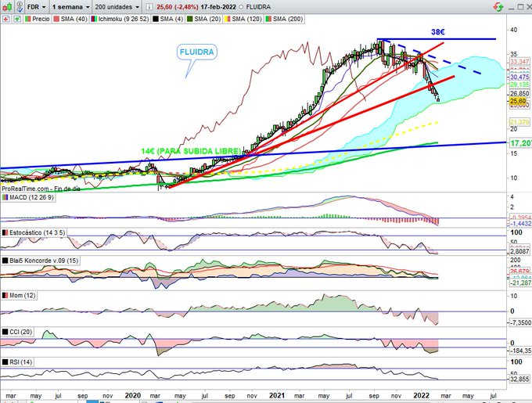Maximize the chart window

(521, 6)
